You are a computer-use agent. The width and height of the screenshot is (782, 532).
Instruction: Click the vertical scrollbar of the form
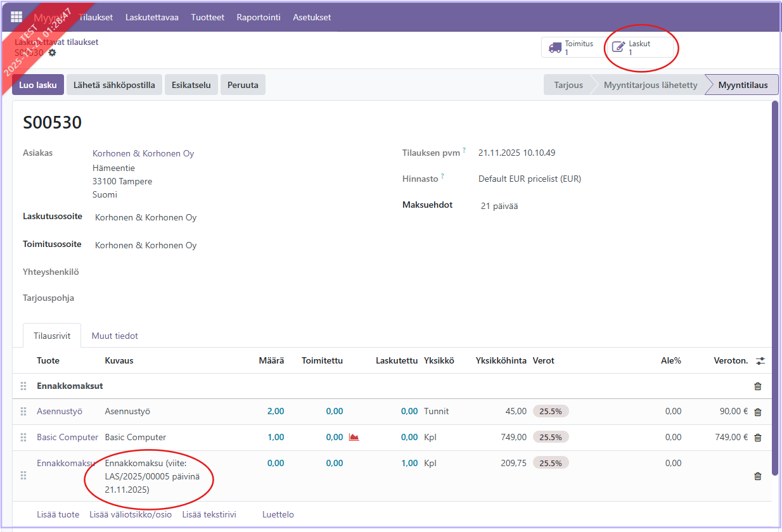(774, 285)
